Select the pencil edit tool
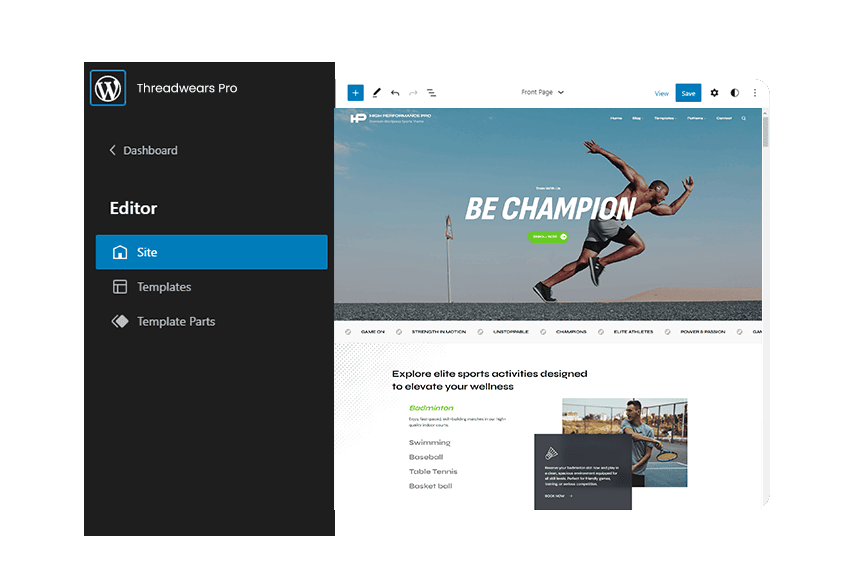Image resolution: width=865 pixels, height=586 pixels. 377,93
